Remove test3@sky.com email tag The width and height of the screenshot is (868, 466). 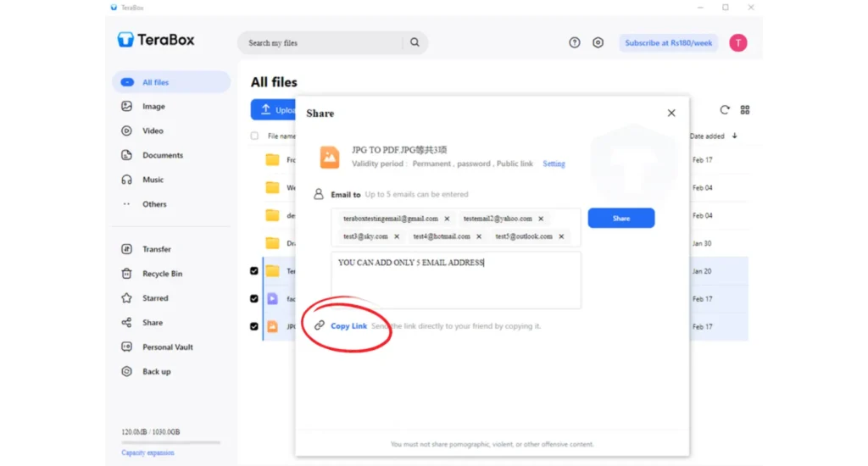(397, 236)
